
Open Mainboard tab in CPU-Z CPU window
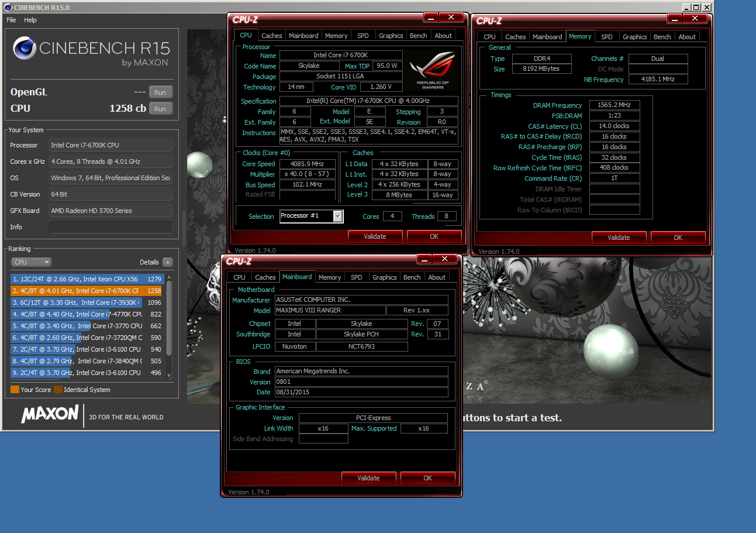click(x=304, y=36)
